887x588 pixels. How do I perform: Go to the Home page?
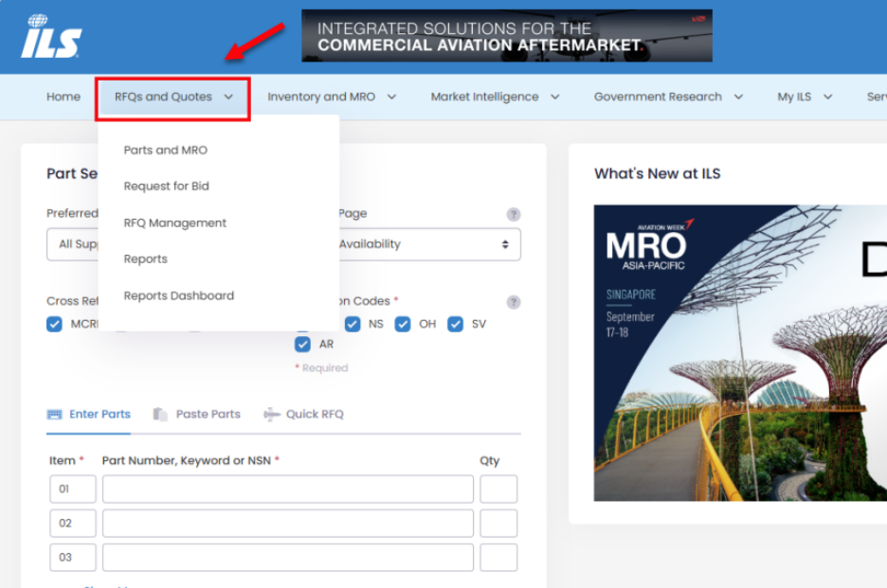63,96
